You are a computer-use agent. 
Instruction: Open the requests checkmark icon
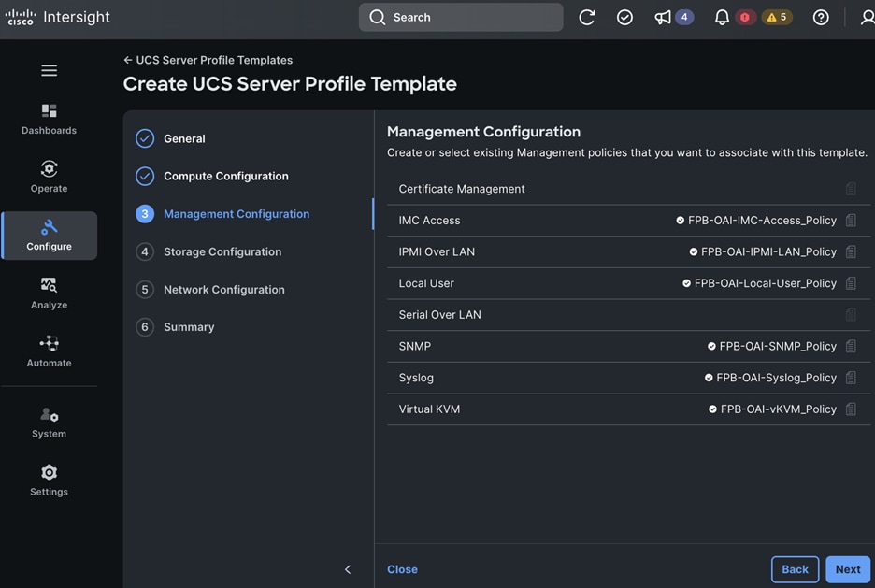tap(624, 17)
